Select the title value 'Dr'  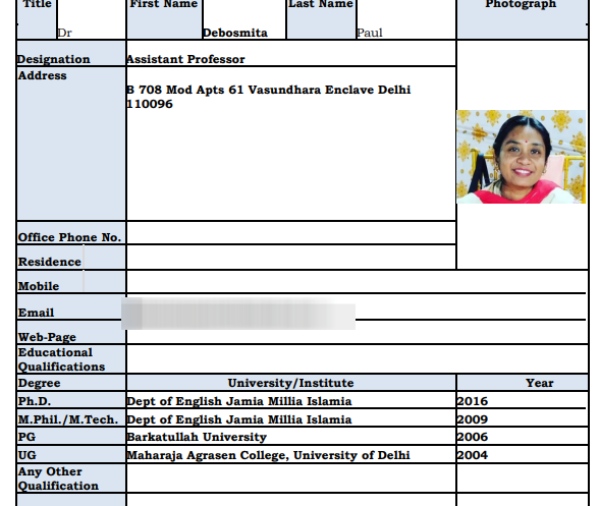tap(64, 33)
